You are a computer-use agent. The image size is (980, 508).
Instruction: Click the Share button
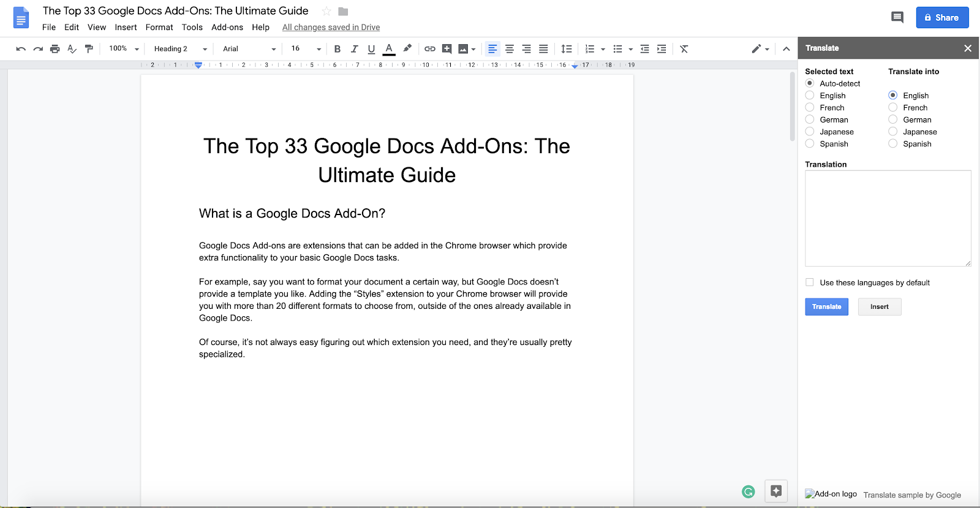click(942, 17)
